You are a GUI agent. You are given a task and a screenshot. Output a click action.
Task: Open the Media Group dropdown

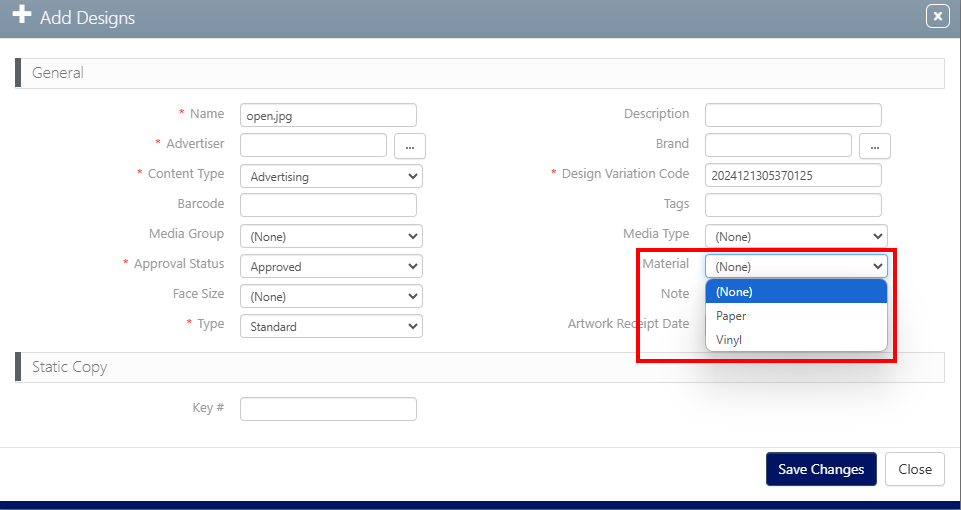(331, 236)
